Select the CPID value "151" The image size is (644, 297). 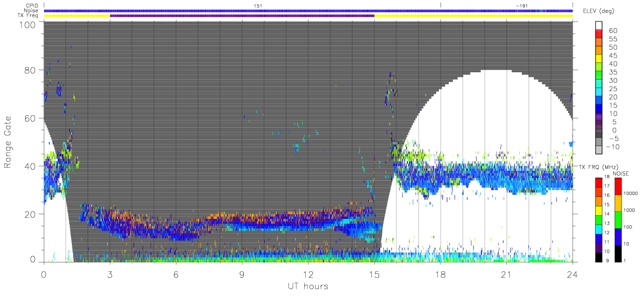click(x=258, y=6)
